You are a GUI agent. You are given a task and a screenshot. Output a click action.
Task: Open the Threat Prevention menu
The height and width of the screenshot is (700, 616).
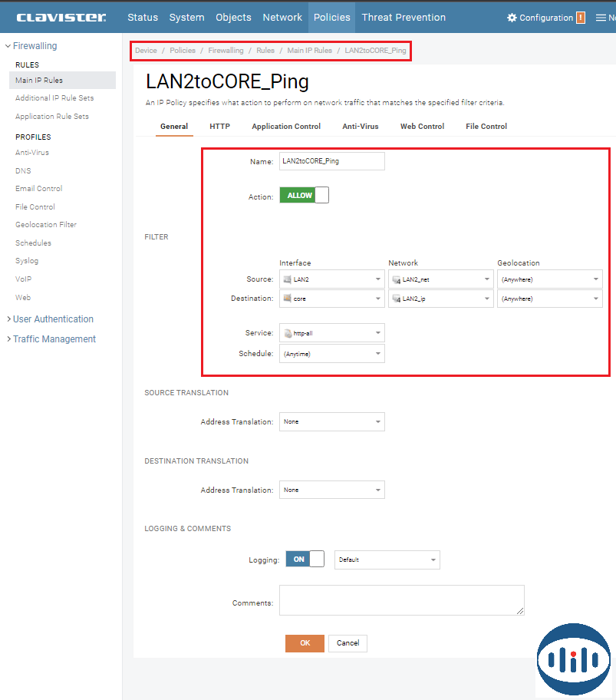coord(404,17)
